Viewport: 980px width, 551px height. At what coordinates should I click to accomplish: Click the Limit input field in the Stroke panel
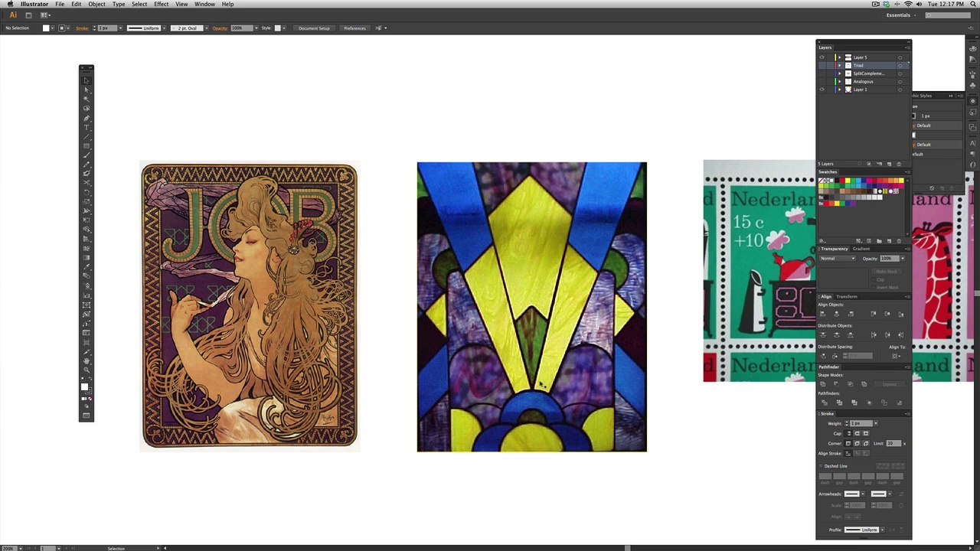pyautogui.click(x=893, y=443)
